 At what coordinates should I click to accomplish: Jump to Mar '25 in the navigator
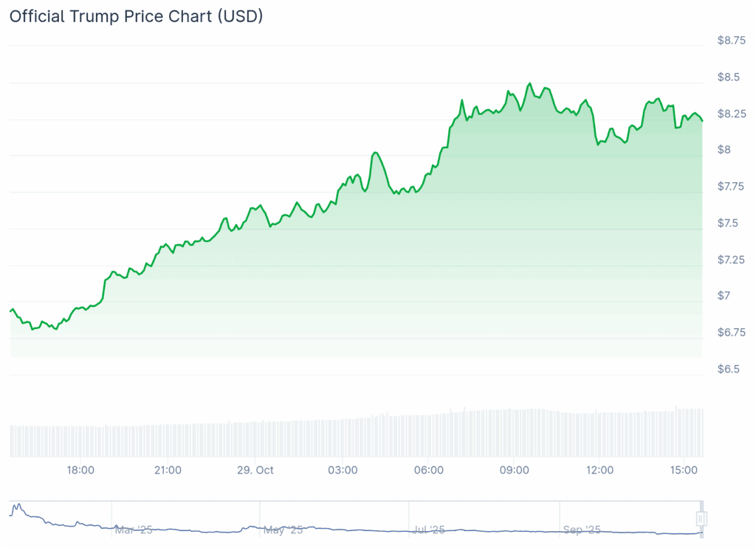[x=135, y=530]
